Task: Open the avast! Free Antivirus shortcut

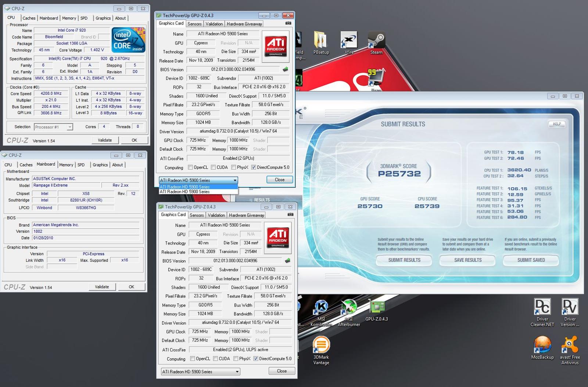Action: [x=570, y=350]
